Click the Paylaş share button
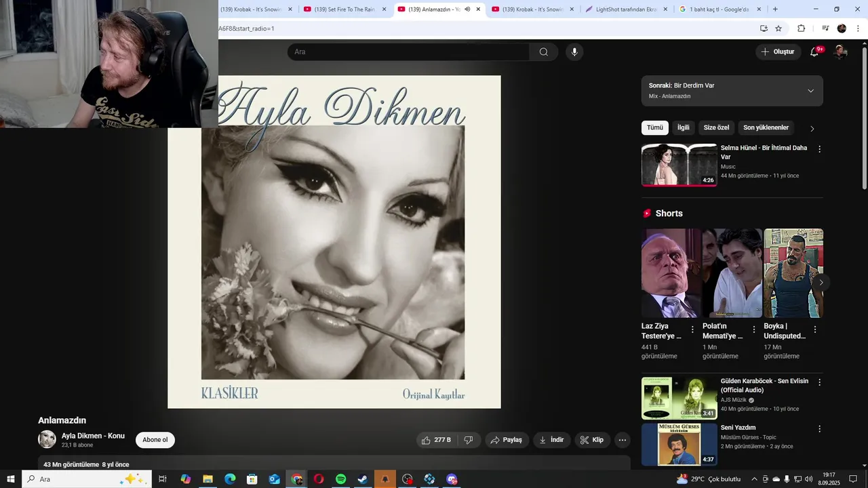The height and width of the screenshot is (488, 868). 507,440
